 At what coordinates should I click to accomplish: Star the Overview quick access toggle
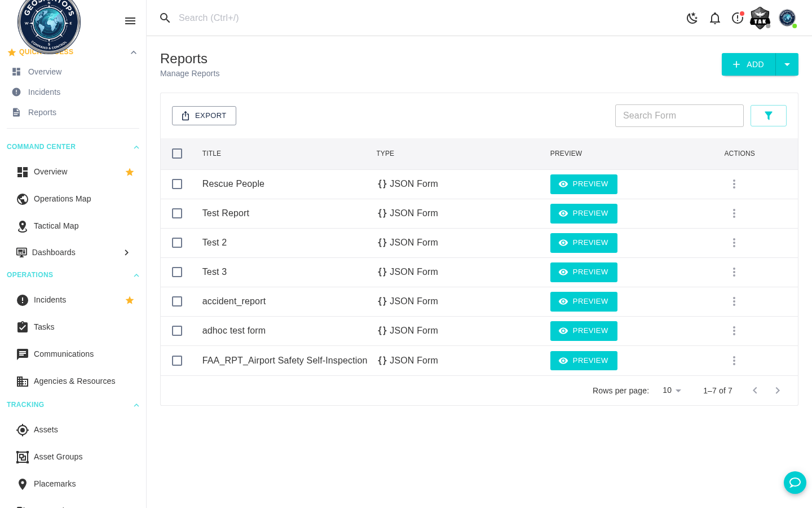point(130,172)
